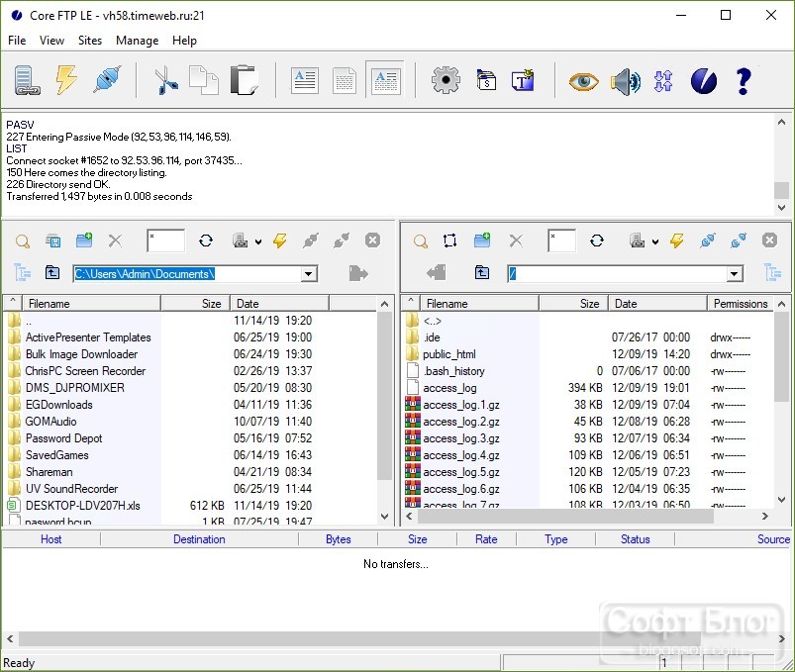The height and width of the screenshot is (672, 795).
Task: Toggle the eye view icon in toolbar
Action: pos(583,81)
